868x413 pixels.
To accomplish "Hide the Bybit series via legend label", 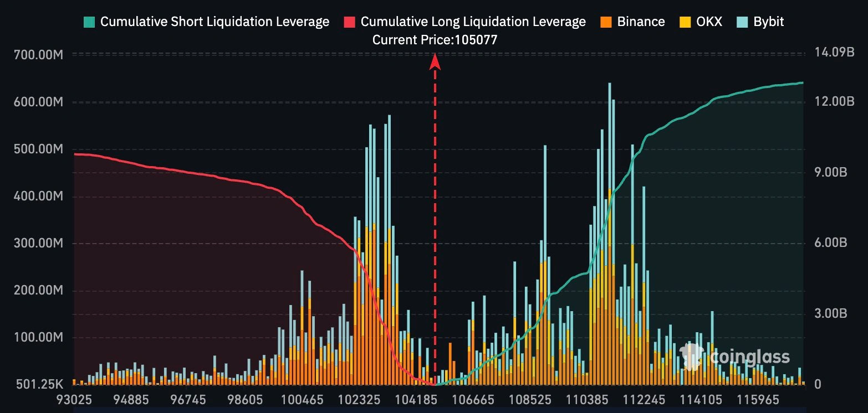I will click(x=769, y=22).
